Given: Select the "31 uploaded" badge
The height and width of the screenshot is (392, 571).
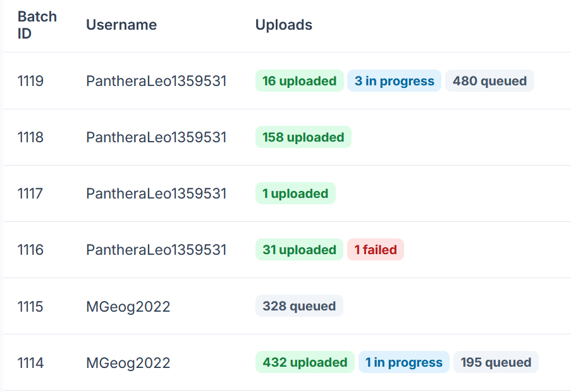Looking at the screenshot, I should [299, 250].
